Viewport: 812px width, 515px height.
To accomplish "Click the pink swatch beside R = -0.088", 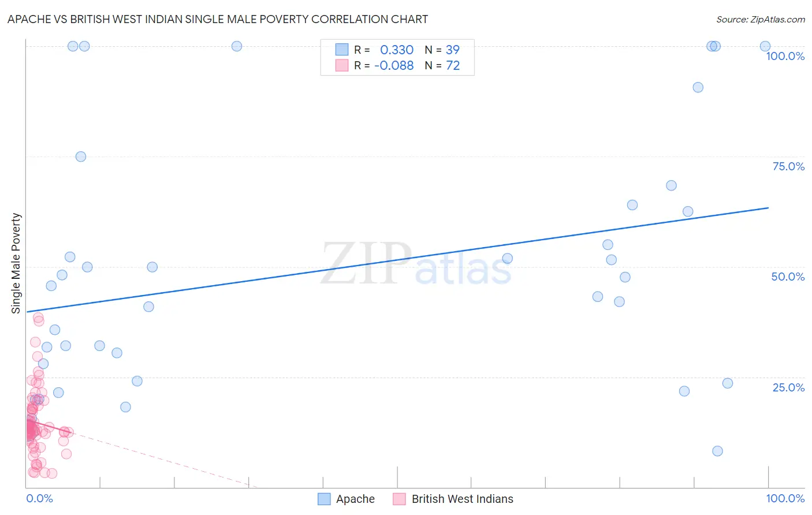I will [x=342, y=65].
